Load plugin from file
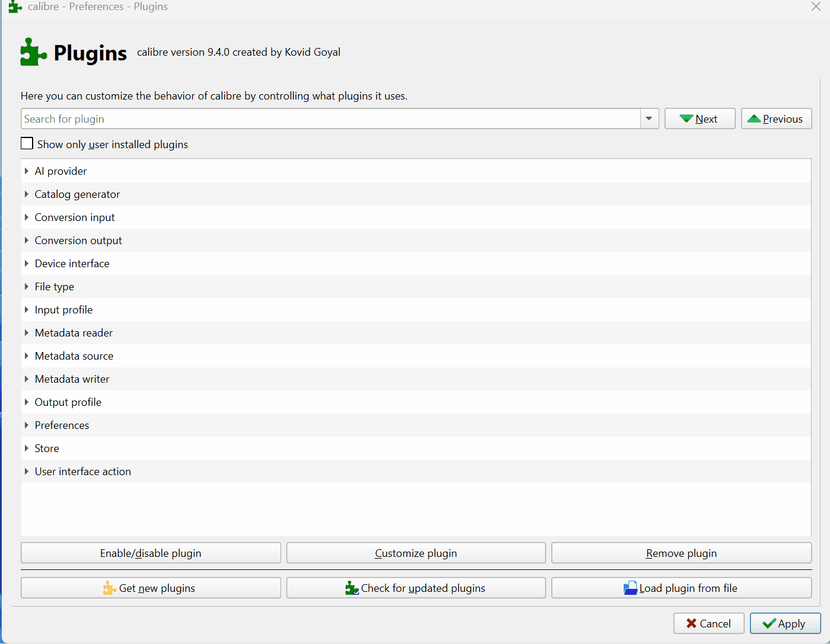The image size is (830, 644). tap(681, 588)
